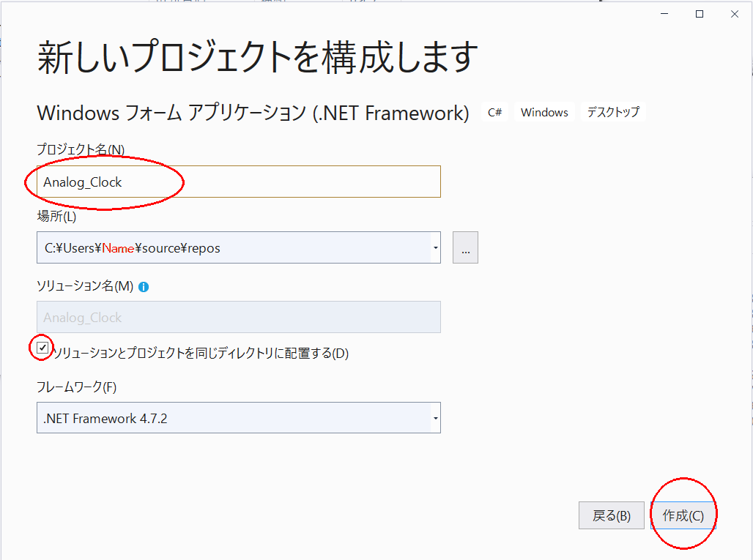Click the same-directory checkbox label text
The image size is (753, 560).
point(201,353)
